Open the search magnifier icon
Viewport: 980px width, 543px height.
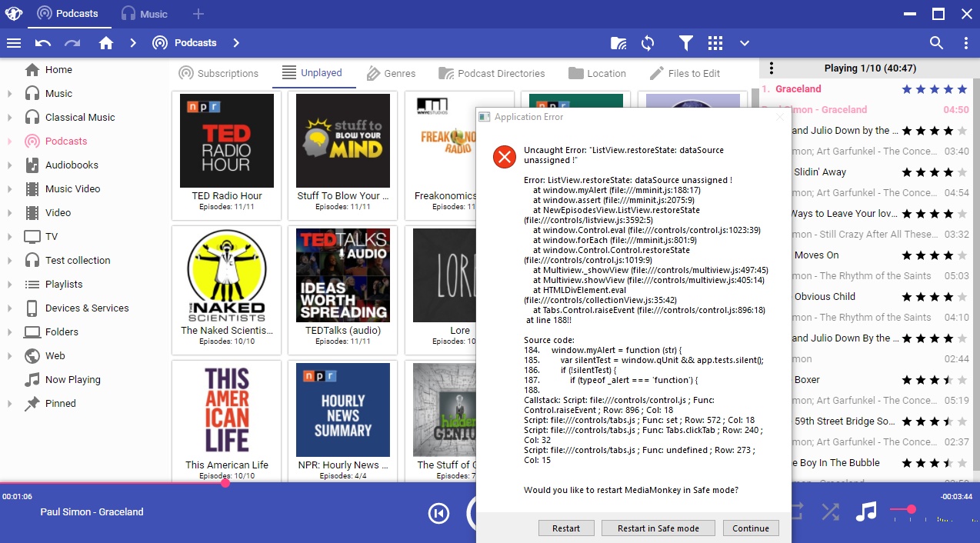coord(936,43)
